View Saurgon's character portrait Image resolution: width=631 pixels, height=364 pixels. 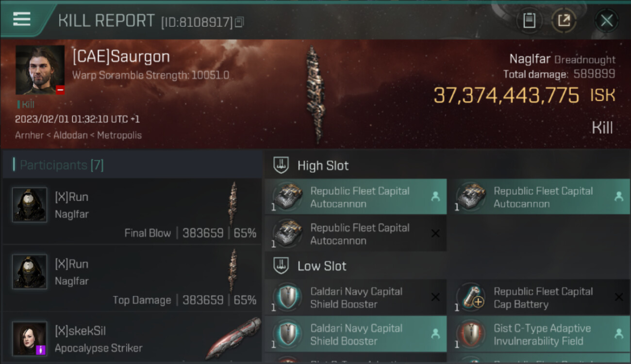click(40, 70)
